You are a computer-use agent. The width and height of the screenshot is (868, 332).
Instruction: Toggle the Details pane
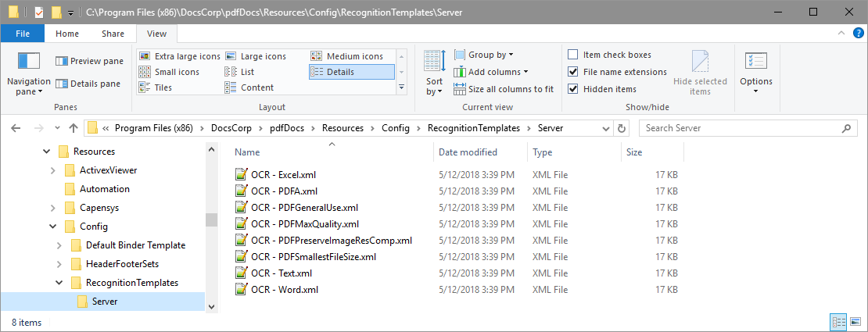(x=88, y=84)
